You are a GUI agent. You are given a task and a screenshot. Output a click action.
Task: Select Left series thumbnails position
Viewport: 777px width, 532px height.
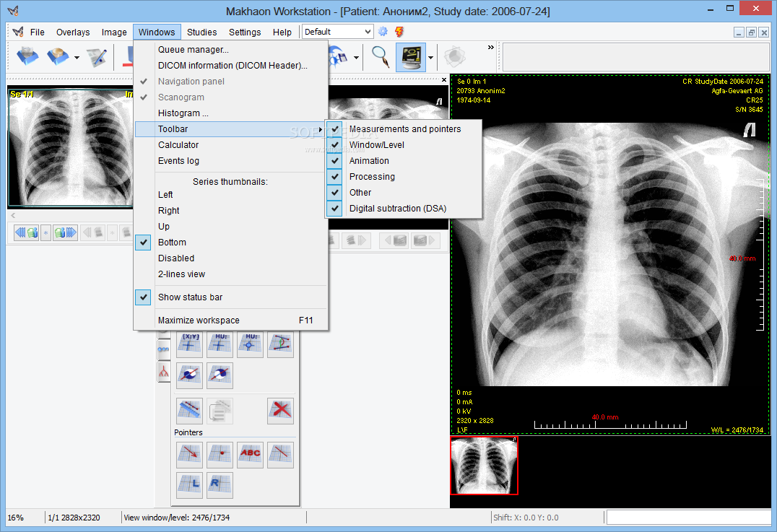pyautogui.click(x=231, y=195)
